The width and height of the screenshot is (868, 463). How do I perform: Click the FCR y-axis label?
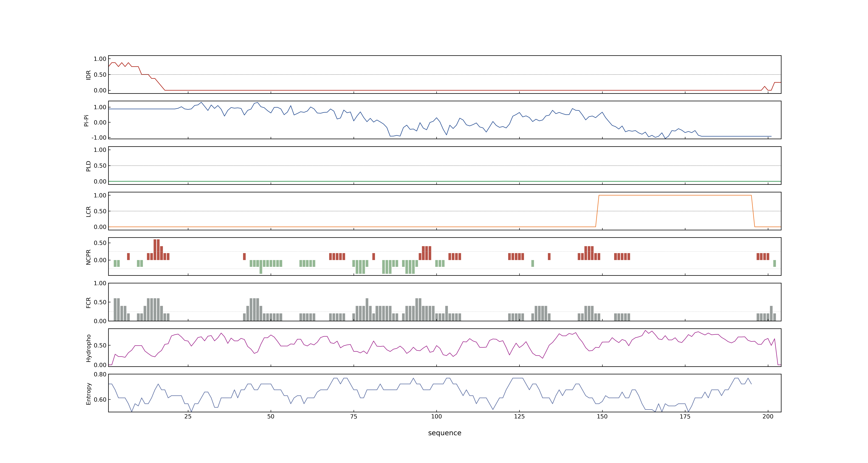88,303
